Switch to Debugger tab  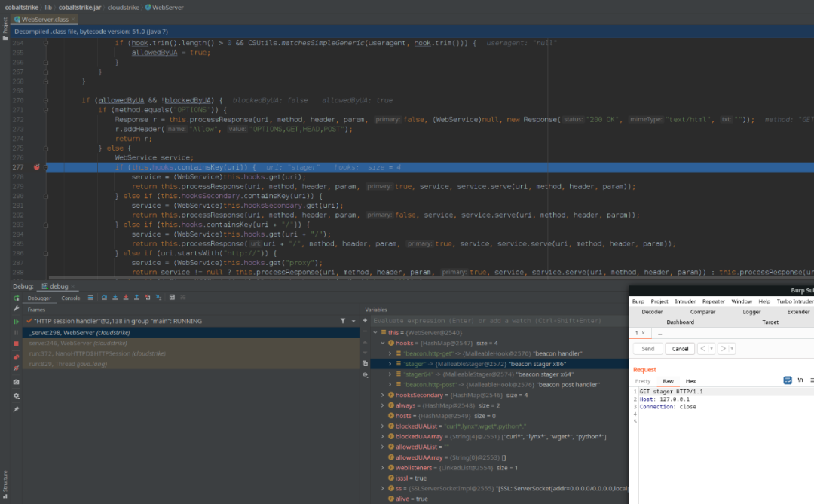coord(39,298)
